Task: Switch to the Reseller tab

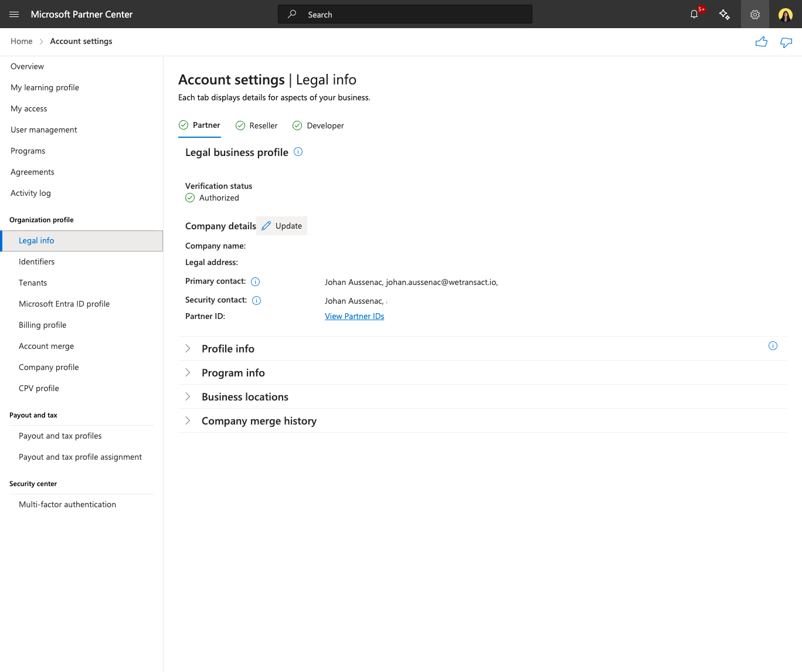Action: tap(256, 125)
